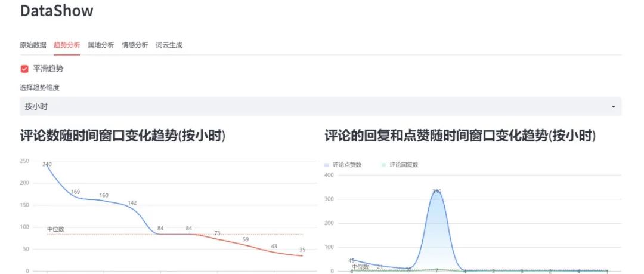Select the 35 data point label
The width and height of the screenshot is (644, 274).
click(x=302, y=250)
